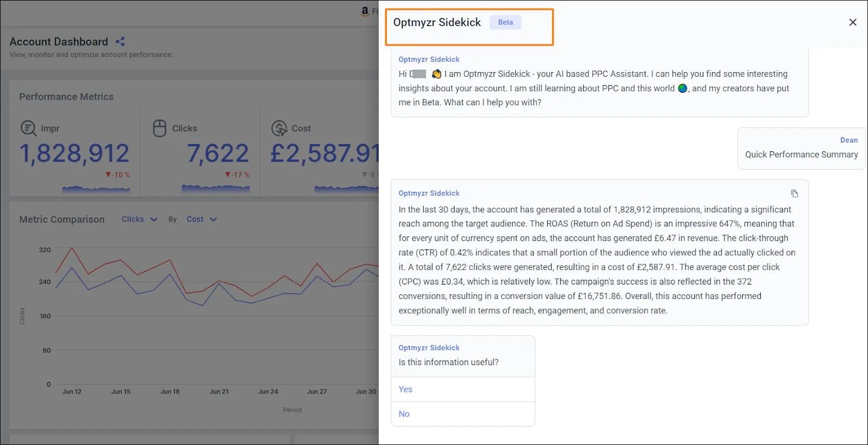Screen dimensions: 868x445
Task: Click the 1,828,912 impressions value
Action: (75, 153)
